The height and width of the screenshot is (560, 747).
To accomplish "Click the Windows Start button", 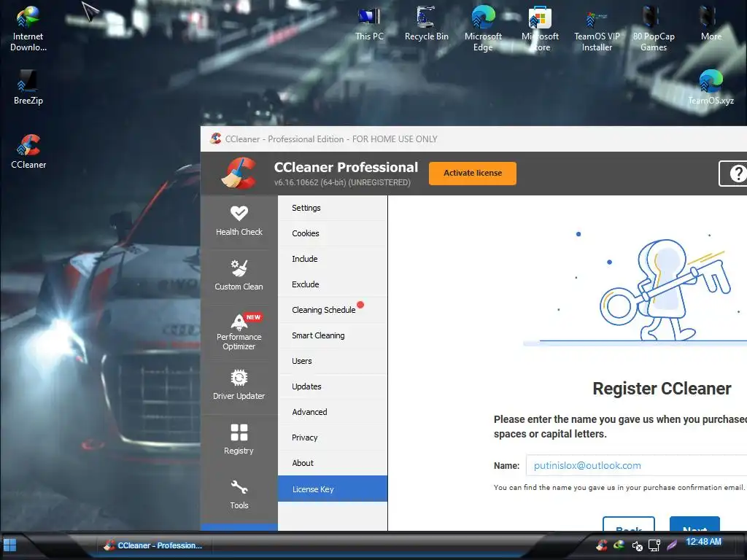I will click(9, 545).
